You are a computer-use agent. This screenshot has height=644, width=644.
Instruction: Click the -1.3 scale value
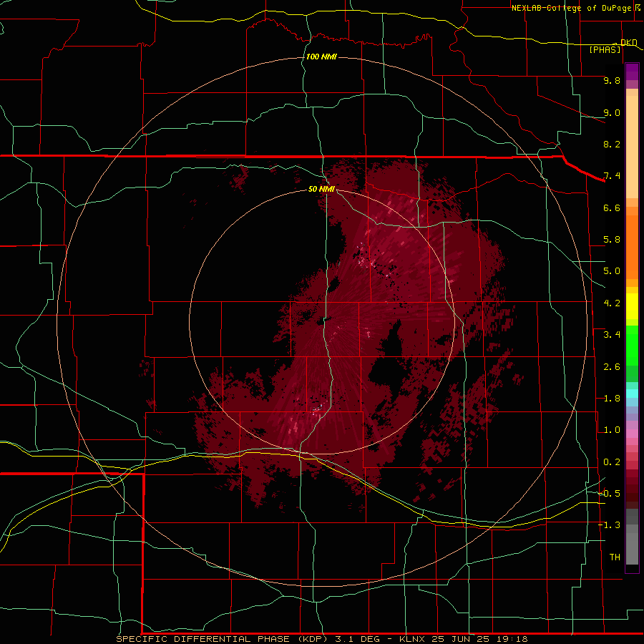point(609,525)
